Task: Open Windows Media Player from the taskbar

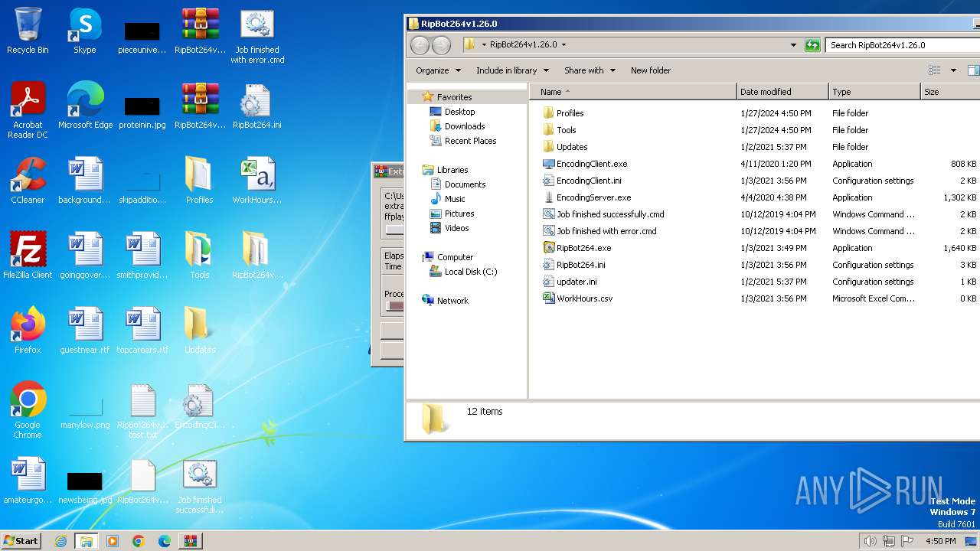Action: coord(113,541)
